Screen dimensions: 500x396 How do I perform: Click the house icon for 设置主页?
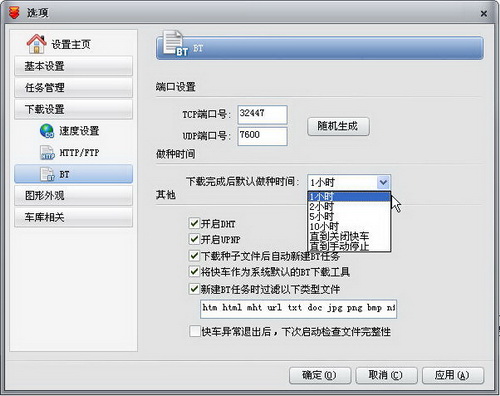click(36, 44)
